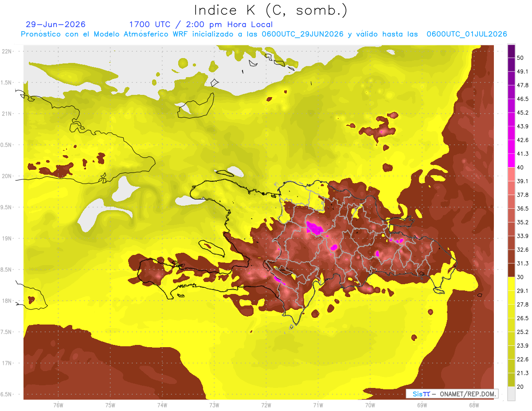Click the "76W" longitude axis label

point(58,405)
